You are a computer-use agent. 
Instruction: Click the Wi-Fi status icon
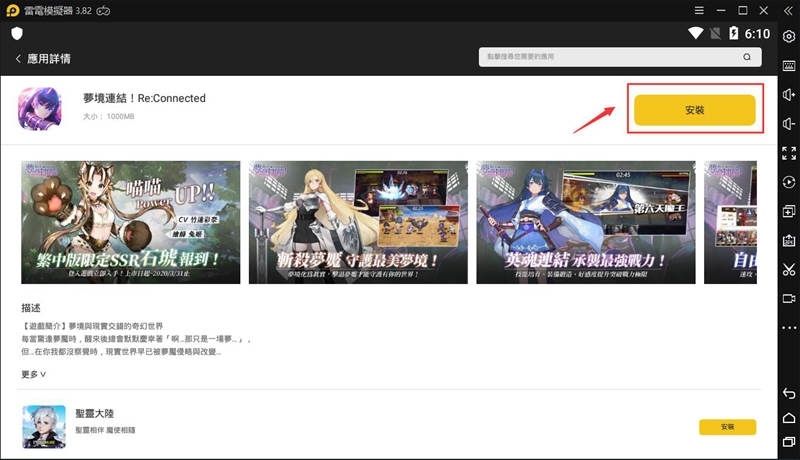coord(695,33)
